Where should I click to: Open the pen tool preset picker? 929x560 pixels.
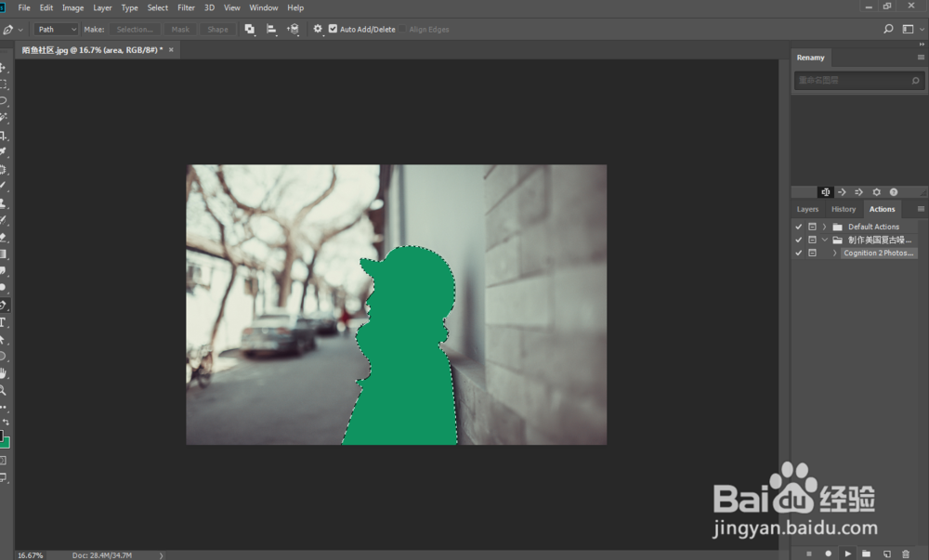click(x=20, y=30)
